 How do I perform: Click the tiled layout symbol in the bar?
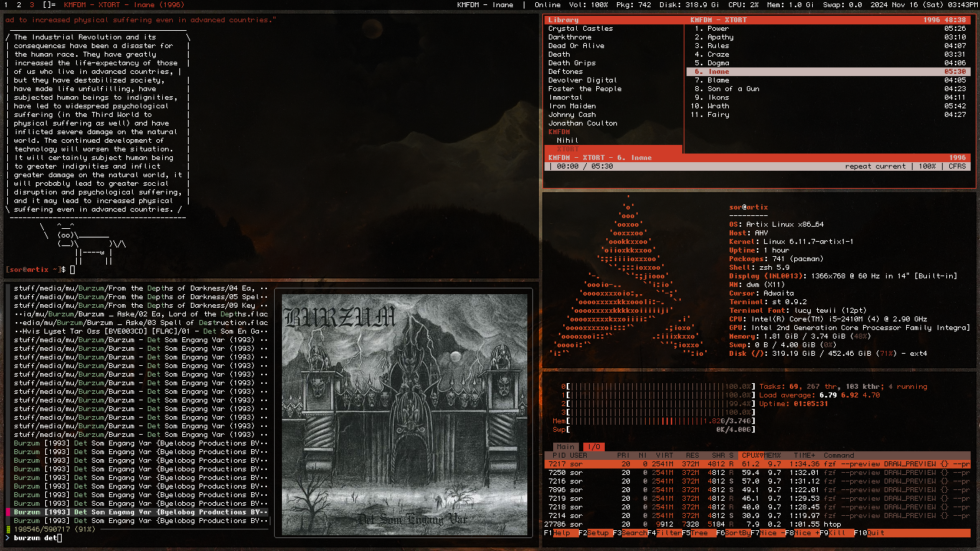tap(49, 5)
